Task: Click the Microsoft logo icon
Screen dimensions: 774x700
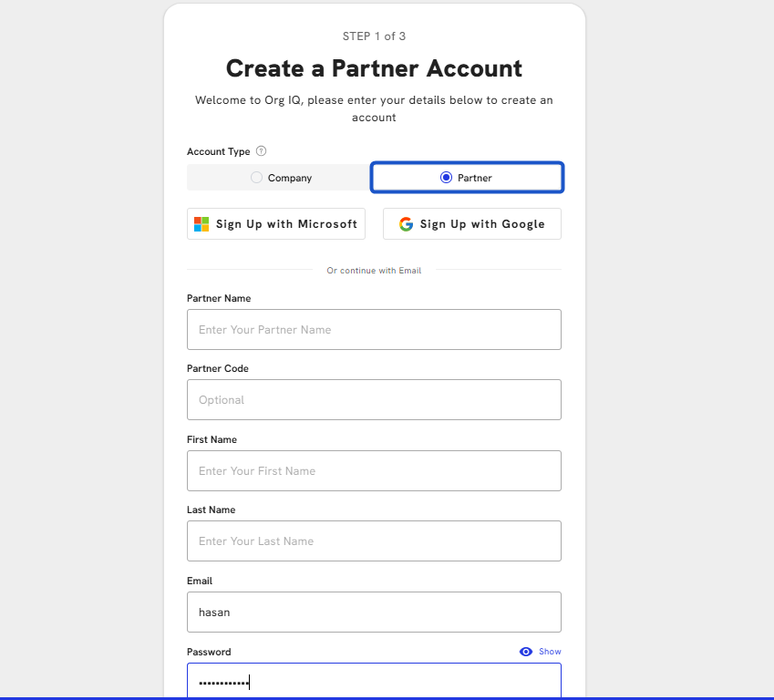Action: [x=201, y=224]
